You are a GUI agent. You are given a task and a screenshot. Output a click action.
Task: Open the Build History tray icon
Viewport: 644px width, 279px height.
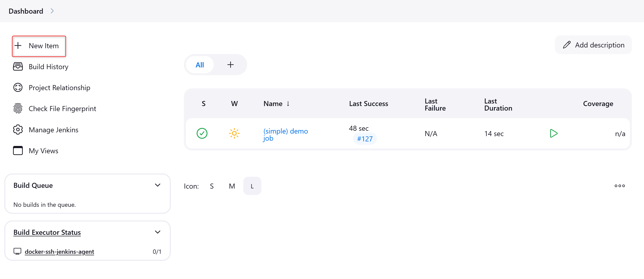coord(18,67)
